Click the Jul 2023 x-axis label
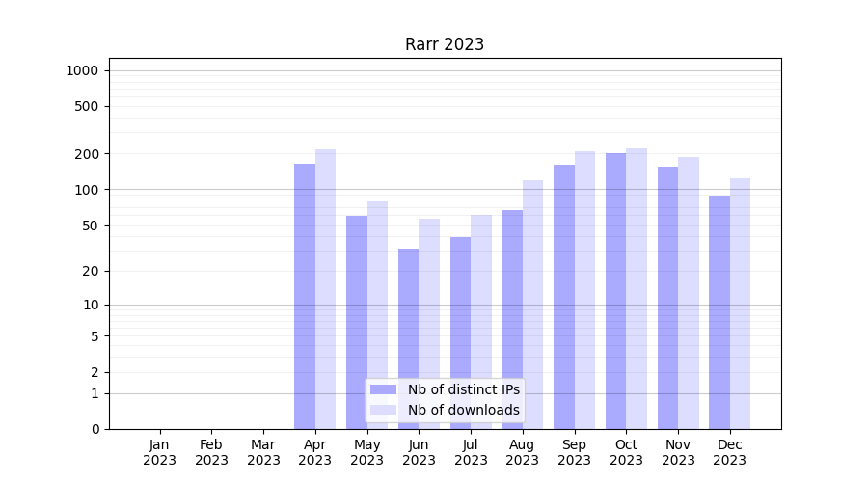868x482 pixels. tap(471, 452)
